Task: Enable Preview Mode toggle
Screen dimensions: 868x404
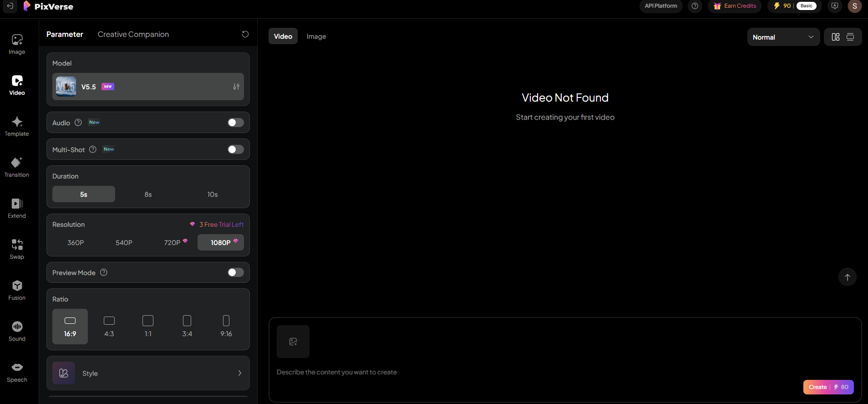Action: click(x=235, y=272)
